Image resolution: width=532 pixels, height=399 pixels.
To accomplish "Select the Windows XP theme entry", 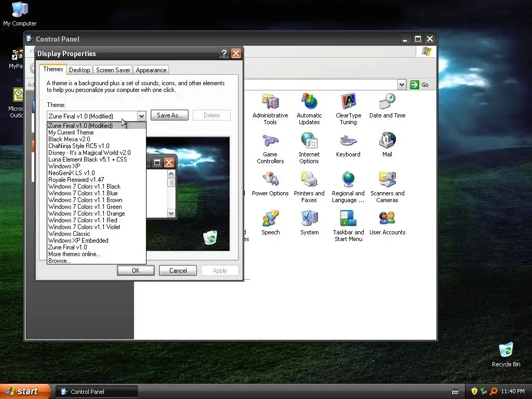I will [97, 166].
